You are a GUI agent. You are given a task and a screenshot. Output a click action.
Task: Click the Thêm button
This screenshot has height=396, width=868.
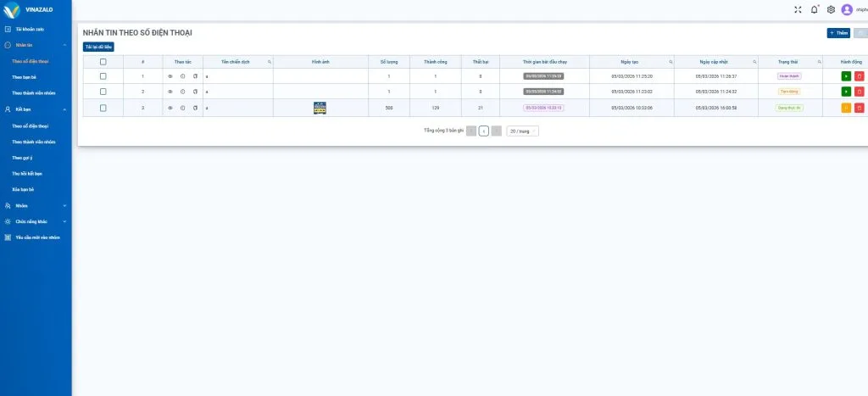coord(837,33)
